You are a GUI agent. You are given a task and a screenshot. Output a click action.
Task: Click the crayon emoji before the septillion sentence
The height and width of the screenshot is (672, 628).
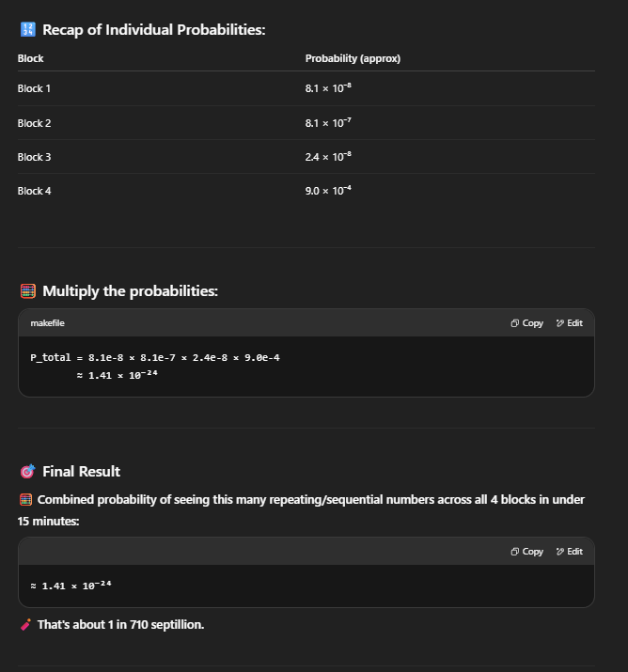(25, 624)
